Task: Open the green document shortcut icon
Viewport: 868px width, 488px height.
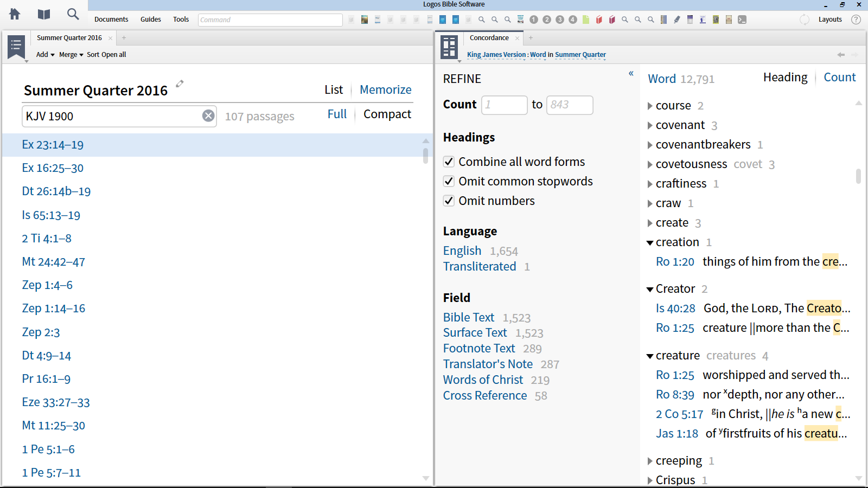Action: [x=586, y=20]
